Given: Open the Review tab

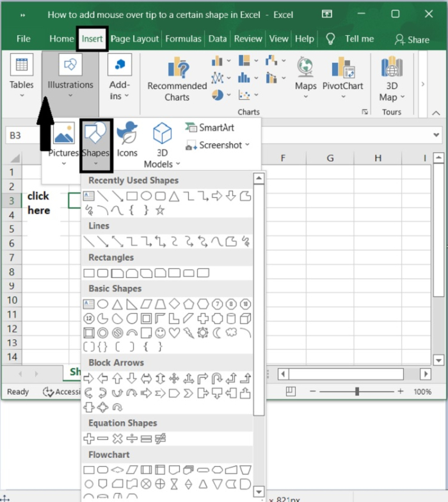Looking at the screenshot, I should point(248,38).
